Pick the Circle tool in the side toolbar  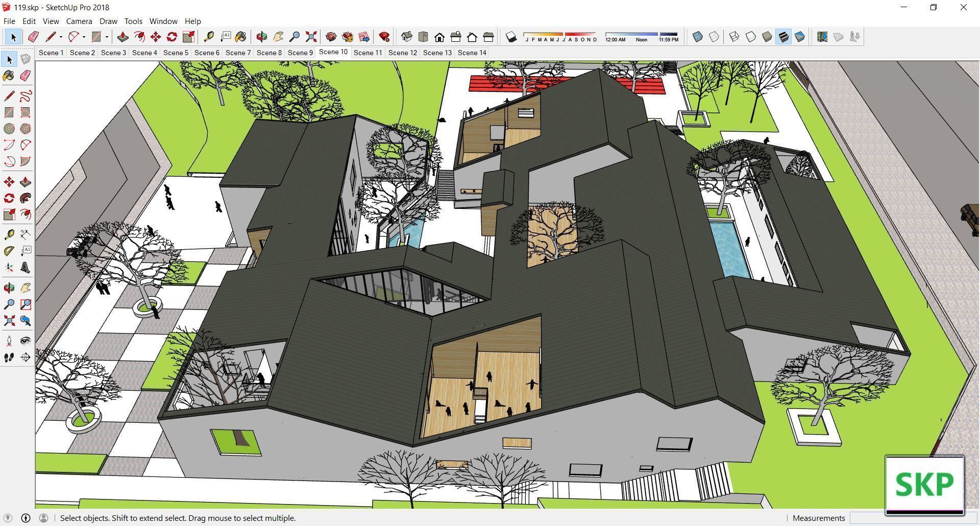pyautogui.click(x=9, y=129)
